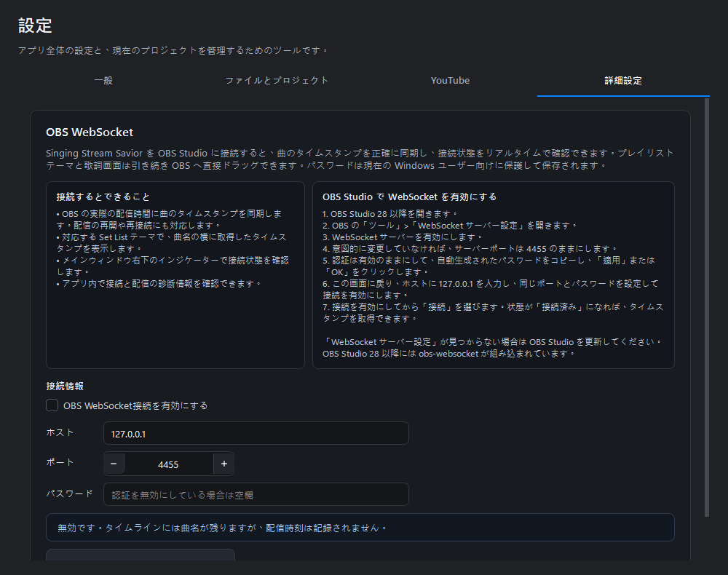
Task: Switch to the 一般 tab
Action: click(x=103, y=80)
